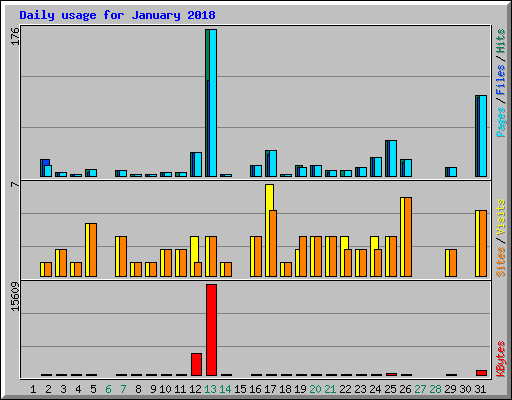The image size is (512, 400).
Task: Click the sites/visits bar for day 7
Action: pyautogui.click(x=121, y=257)
